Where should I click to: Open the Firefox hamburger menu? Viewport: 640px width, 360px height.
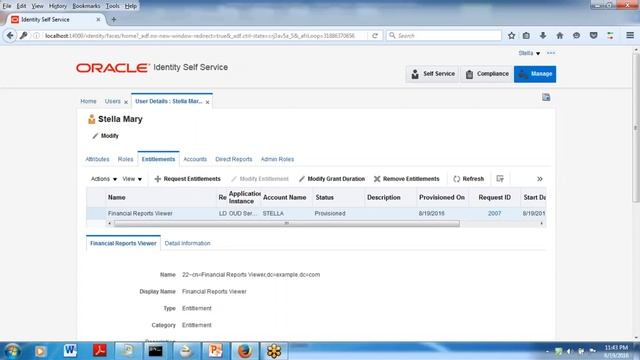tap(630, 36)
